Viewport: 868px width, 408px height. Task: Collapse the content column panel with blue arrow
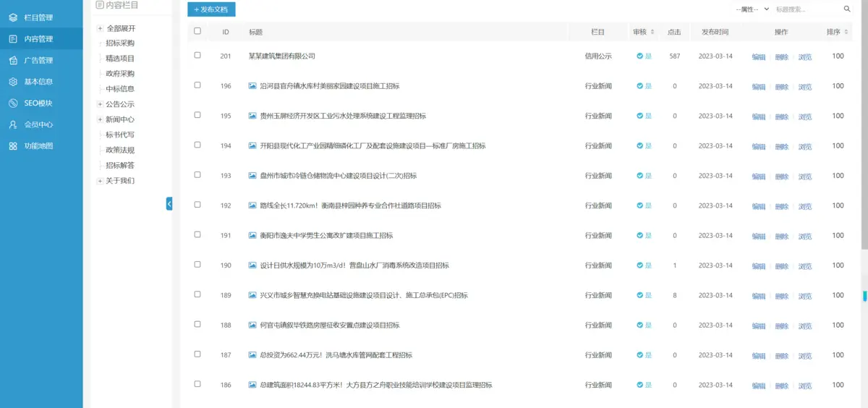tap(169, 204)
